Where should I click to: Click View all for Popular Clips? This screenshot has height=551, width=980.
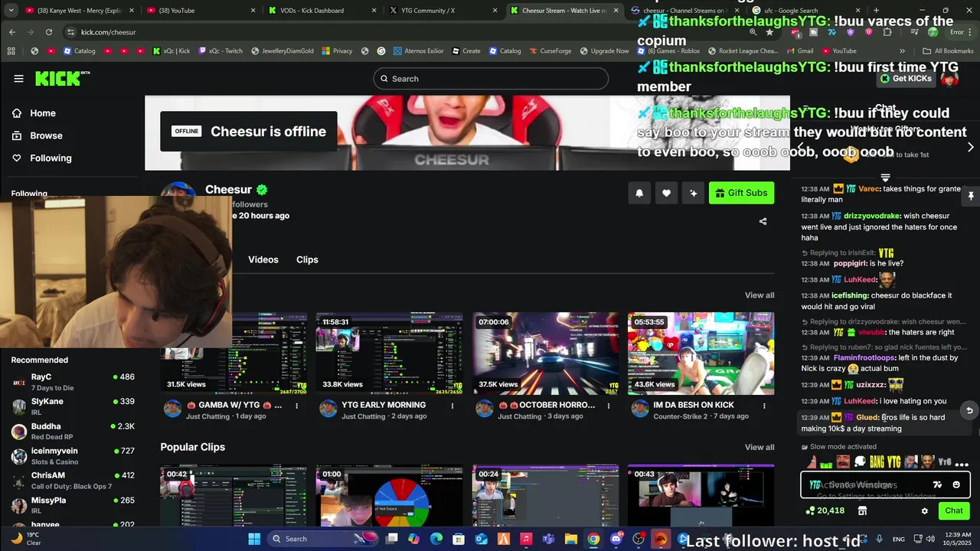[x=759, y=447]
